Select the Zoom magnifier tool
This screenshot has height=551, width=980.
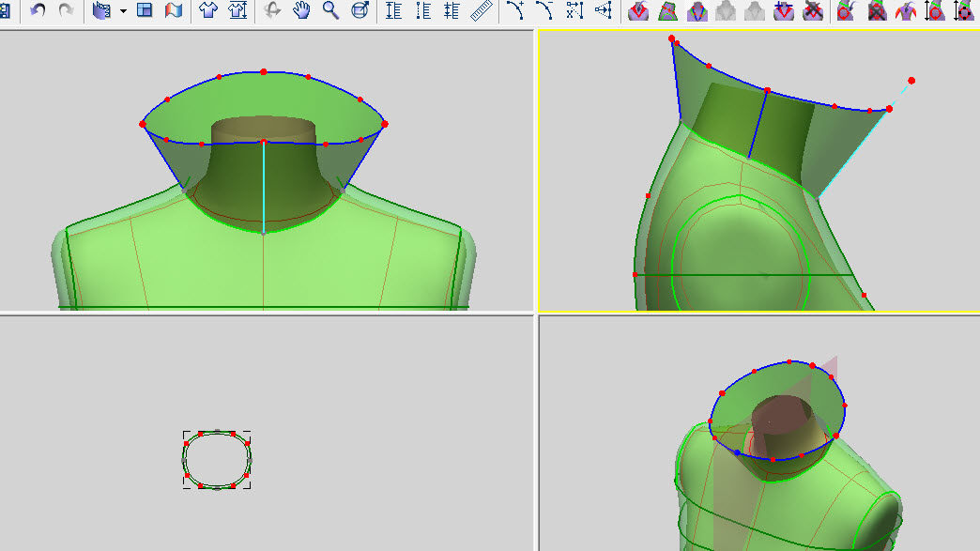pos(330,10)
